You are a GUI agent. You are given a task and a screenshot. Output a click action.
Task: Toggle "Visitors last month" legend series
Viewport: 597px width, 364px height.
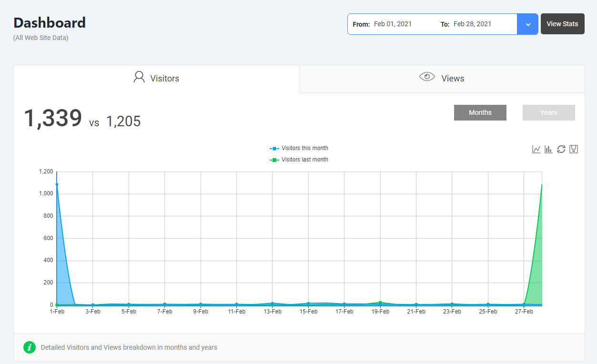coord(299,160)
